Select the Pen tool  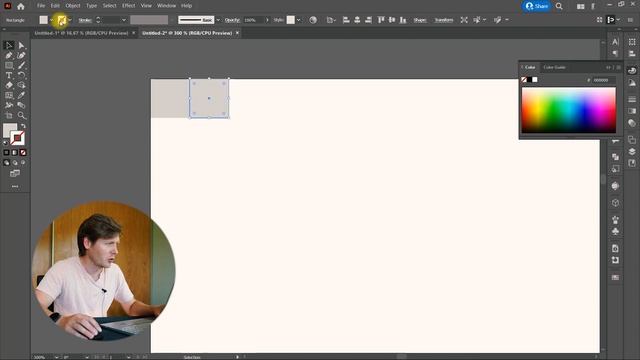pyautogui.click(x=9, y=55)
